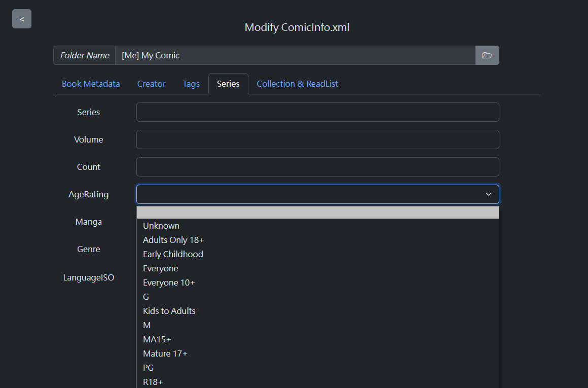Edit the Folder Name field
Viewport: 588px width, 388px height.
[295, 55]
